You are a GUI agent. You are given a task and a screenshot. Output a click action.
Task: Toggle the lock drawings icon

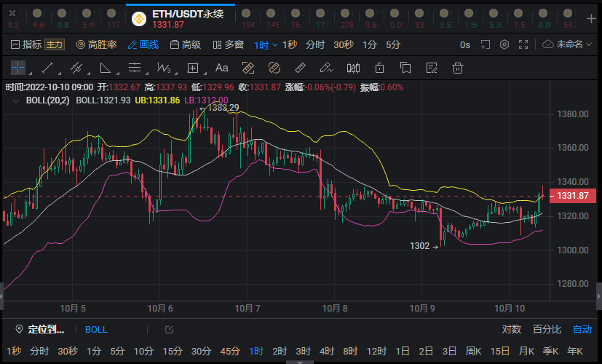click(x=379, y=68)
